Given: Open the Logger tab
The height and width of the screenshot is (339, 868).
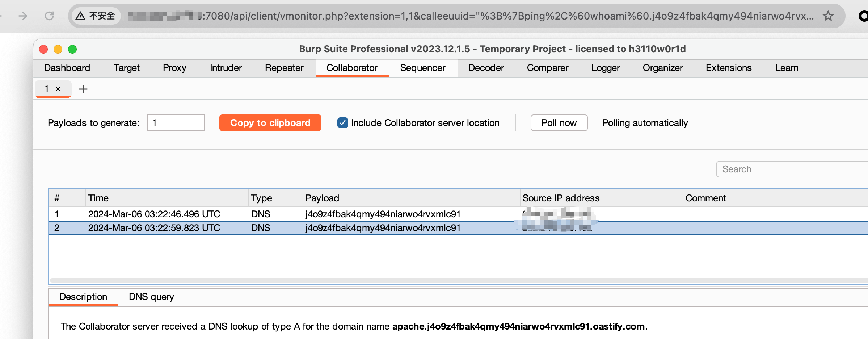Looking at the screenshot, I should 606,68.
